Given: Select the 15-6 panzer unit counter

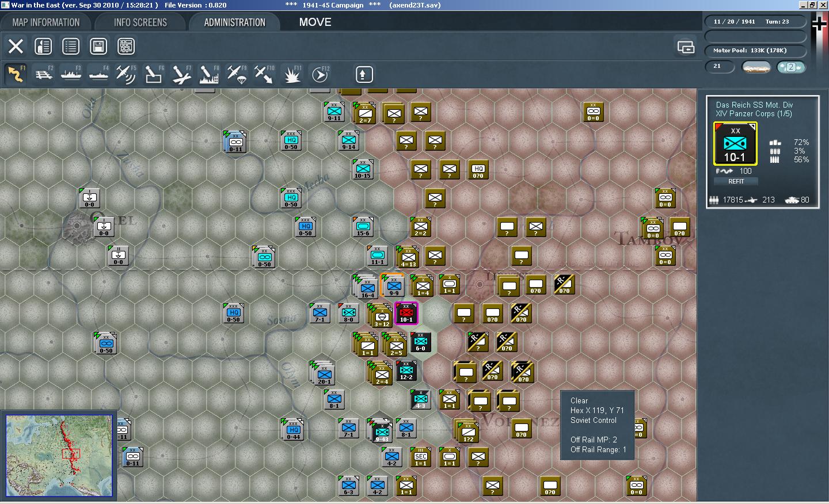Looking at the screenshot, I should tap(363, 227).
